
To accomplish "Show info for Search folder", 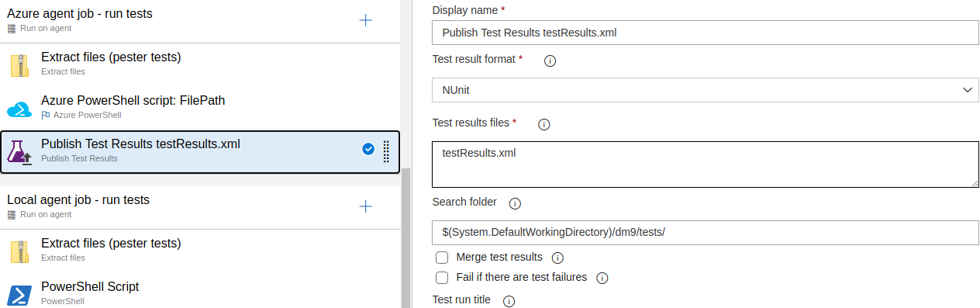I will coord(515,203).
